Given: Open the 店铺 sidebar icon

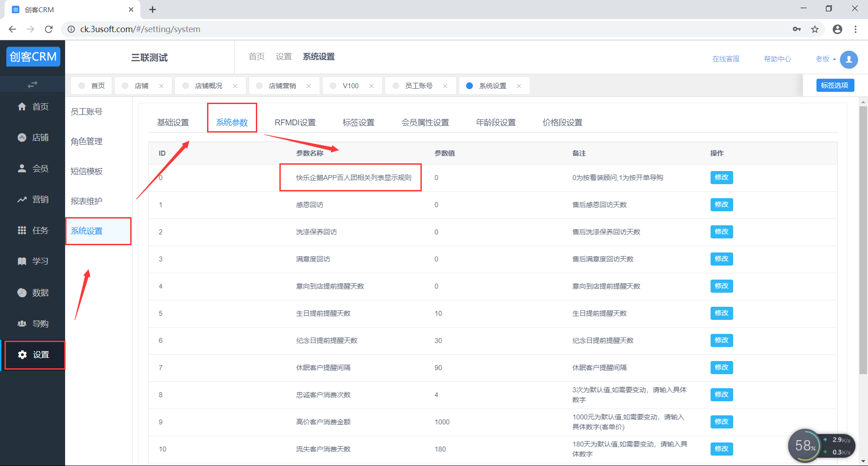Looking at the screenshot, I should (x=22, y=138).
